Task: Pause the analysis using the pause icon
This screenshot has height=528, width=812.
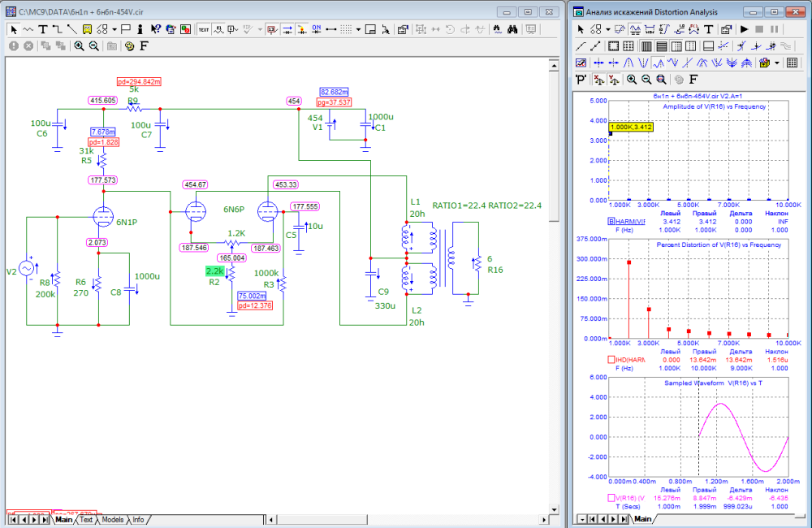Action: click(773, 28)
